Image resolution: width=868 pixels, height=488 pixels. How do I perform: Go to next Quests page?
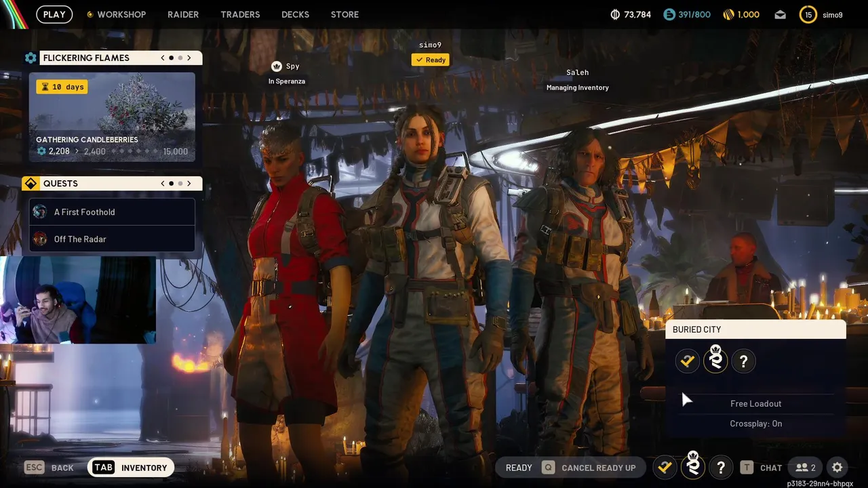click(189, 184)
